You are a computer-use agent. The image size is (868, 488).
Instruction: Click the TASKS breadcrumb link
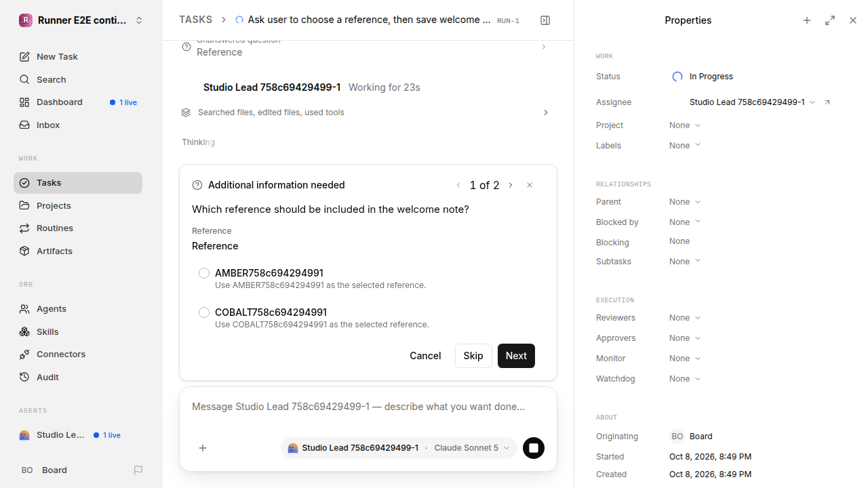pyautogui.click(x=196, y=20)
